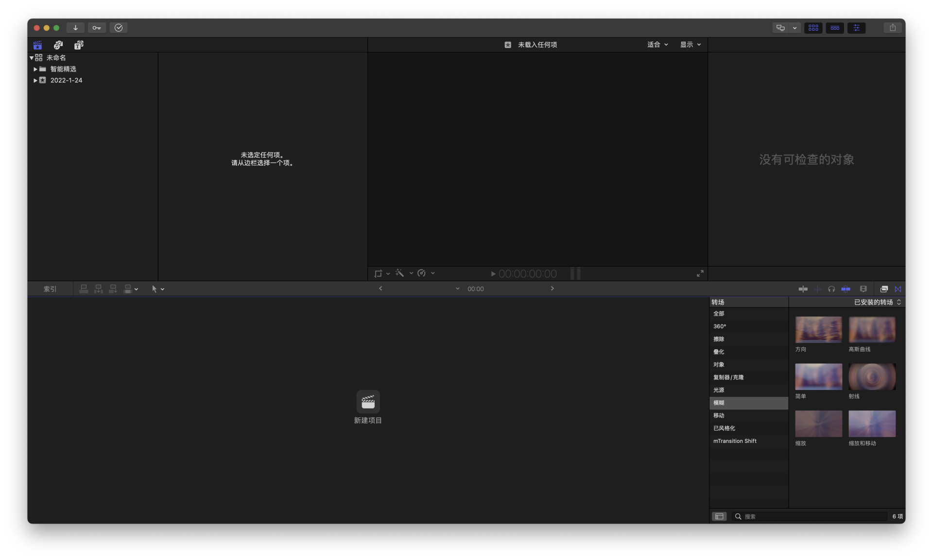Image resolution: width=933 pixels, height=560 pixels.
Task: Open the clip appearance filmstrip options
Action: 863,289
